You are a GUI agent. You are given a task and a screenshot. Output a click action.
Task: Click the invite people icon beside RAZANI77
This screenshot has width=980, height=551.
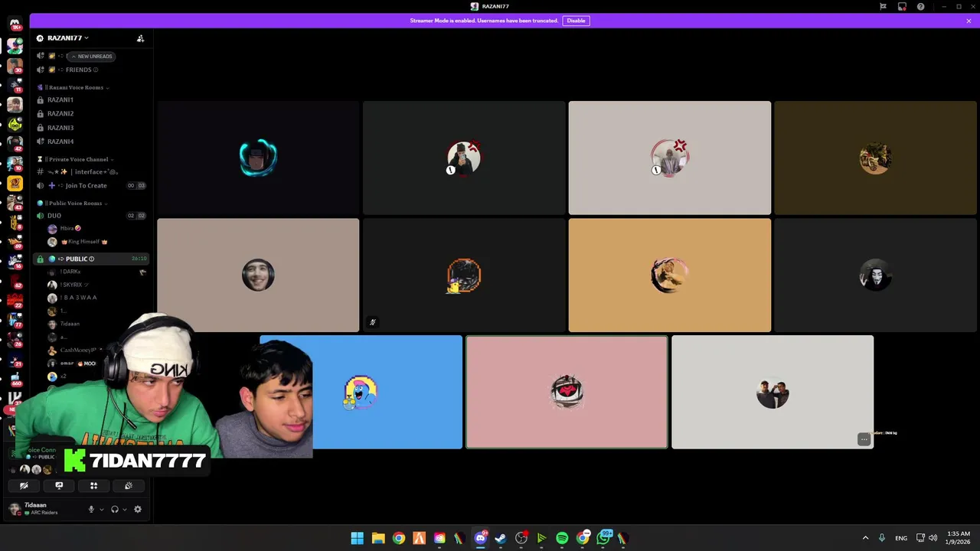pyautogui.click(x=140, y=38)
